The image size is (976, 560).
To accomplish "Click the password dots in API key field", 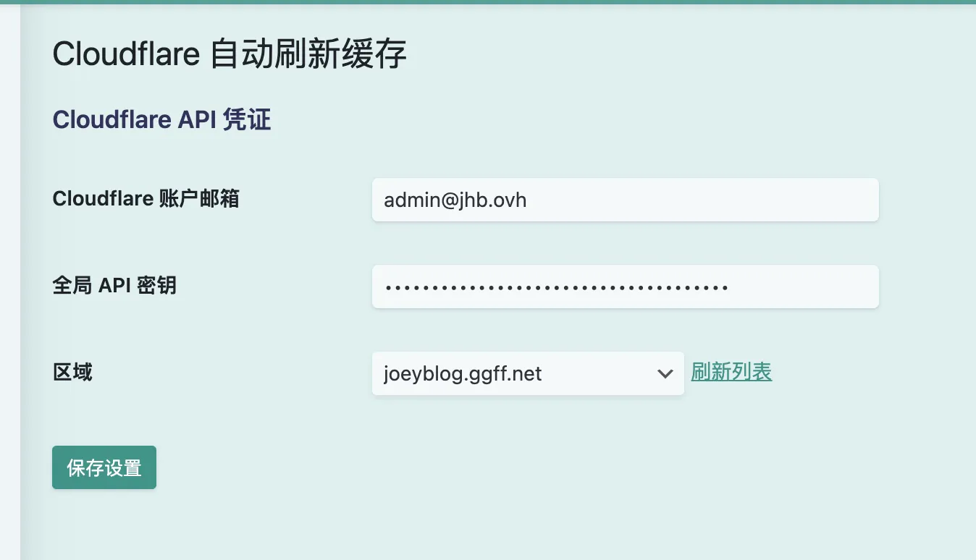I will pos(556,288).
